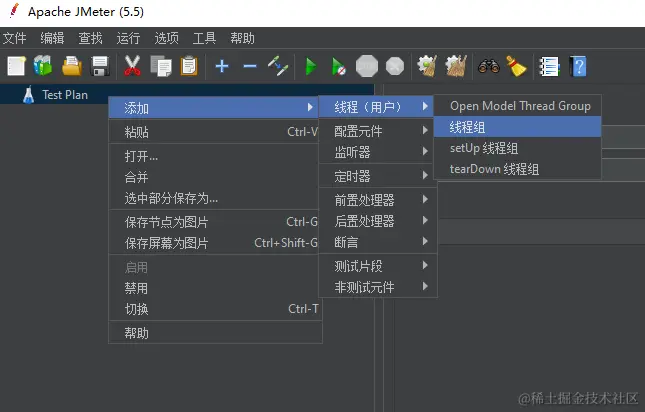Choose 帮助 at bottom of context menu
Screen dimensions: 645x412
214,333
